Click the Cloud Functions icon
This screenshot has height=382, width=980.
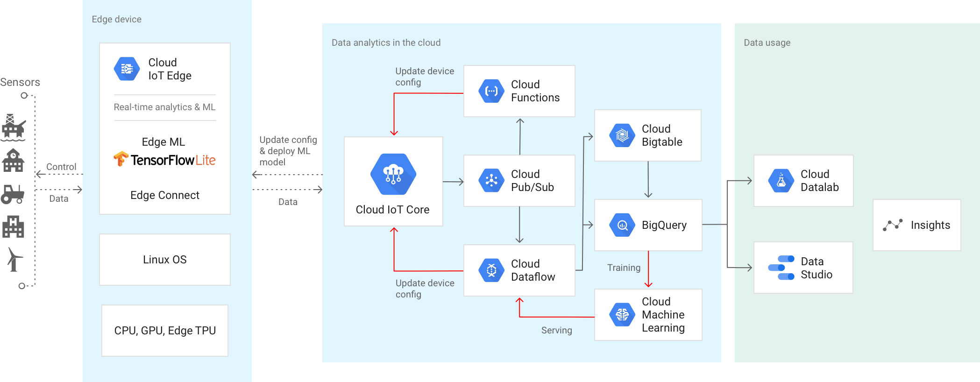click(491, 91)
